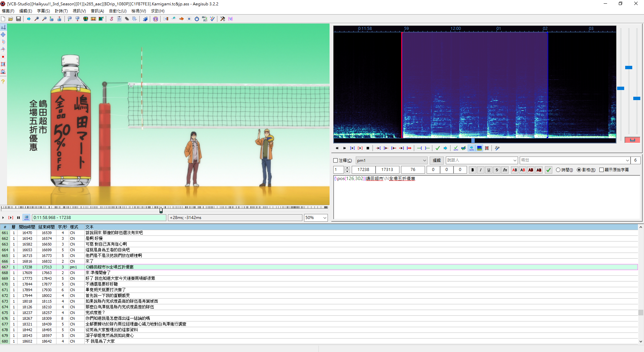Select the 影格 frame radio button
The image size is (644, 352).
[579, 170]
